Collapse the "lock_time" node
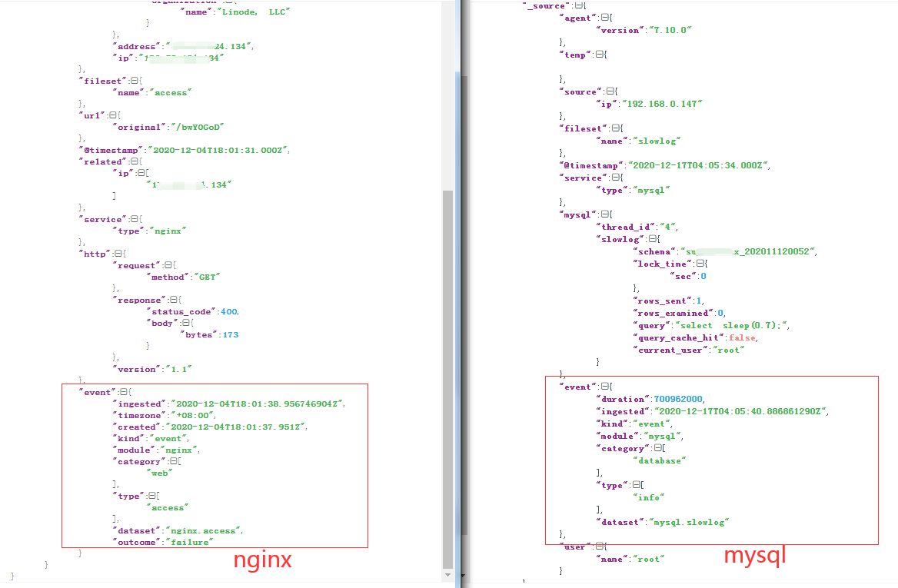This screenshot has width=898, height=588. (700, 264)
